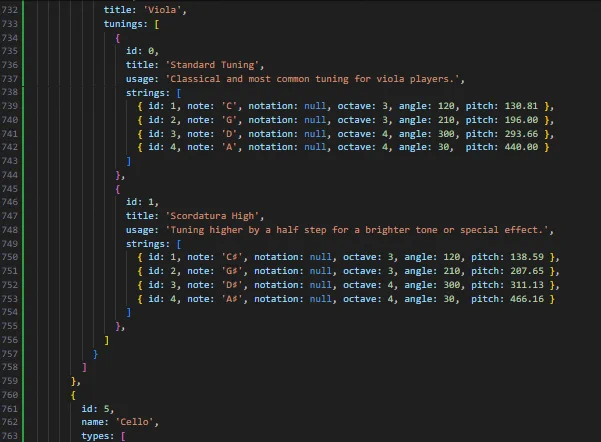Click the note 'A♯' on line 753
Screen dimensions: 601x442
click(x=232, y=299)
